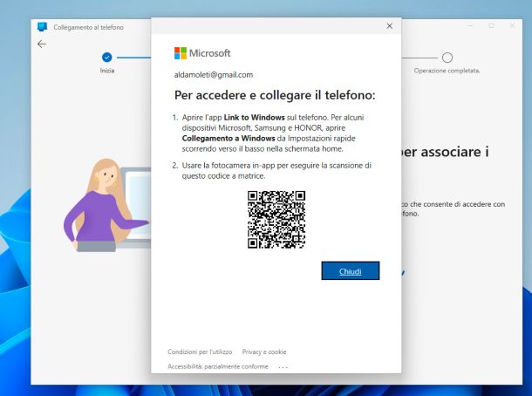532x396 pixels.
Task: Click the 'Link to Windows' bold text
Action: [x=254, y=118]
